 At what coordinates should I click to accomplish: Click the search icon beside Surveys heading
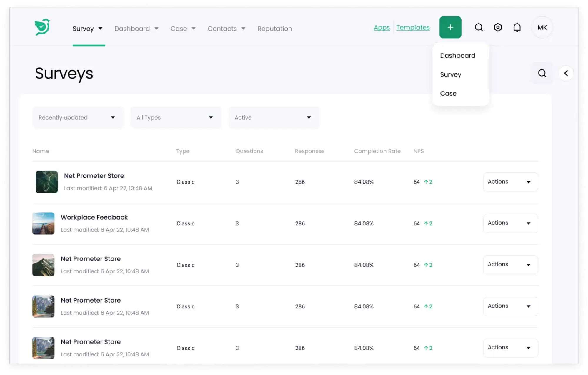tap(542, 73)
